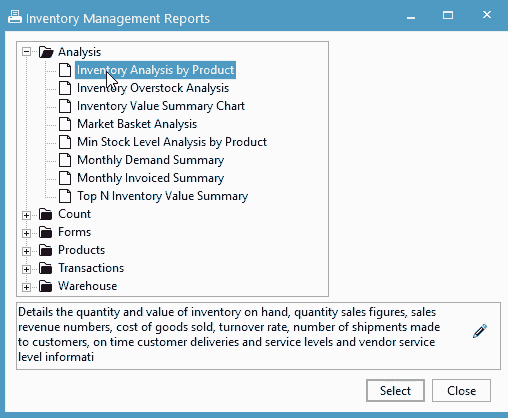508x418 pixels.
Task: Expand the Count folder node
Action: coord(26,215)
